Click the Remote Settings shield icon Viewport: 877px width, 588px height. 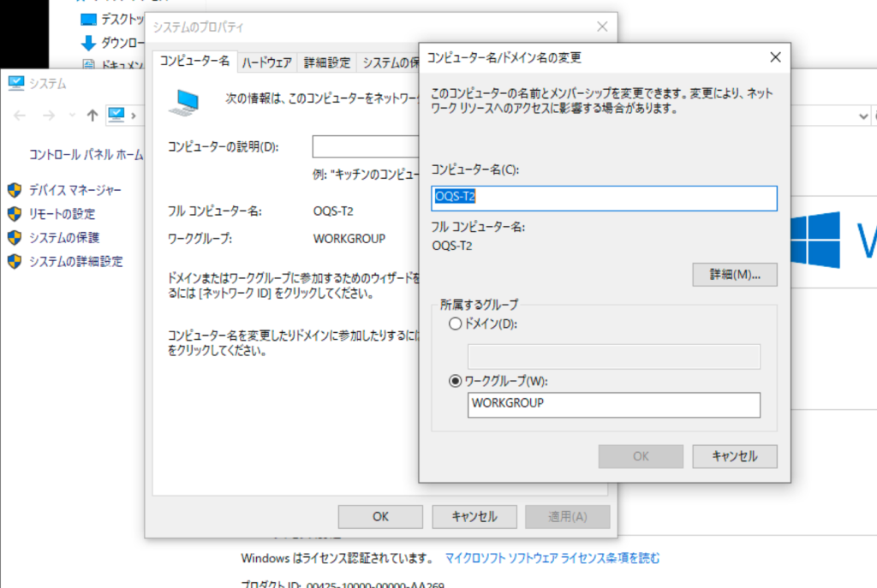pos(14,214)
